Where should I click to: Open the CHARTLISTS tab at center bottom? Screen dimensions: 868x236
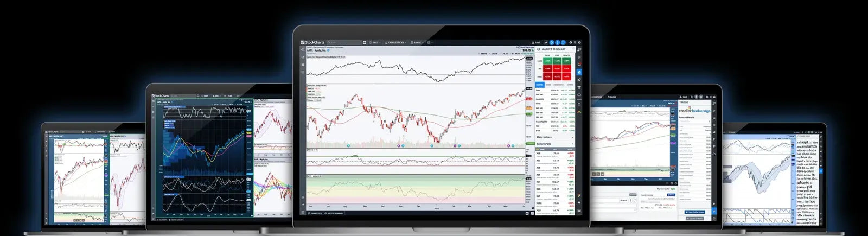point(315,213)
